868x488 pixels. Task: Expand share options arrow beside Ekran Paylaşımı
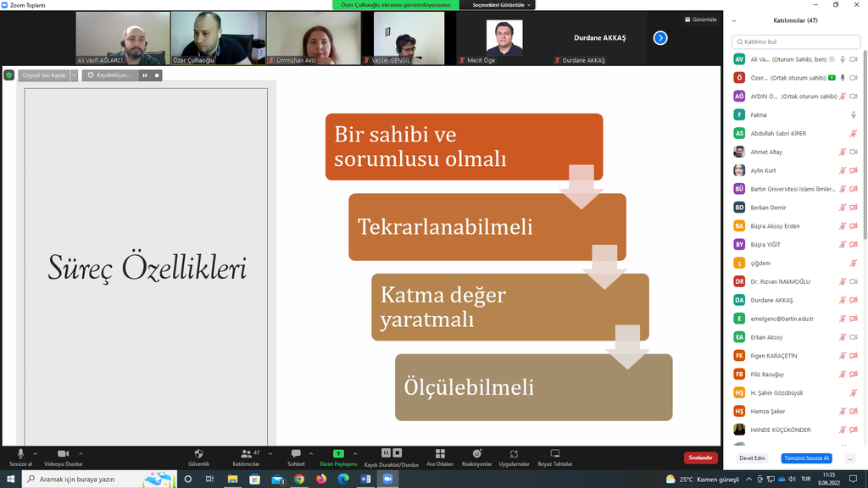point(355,454)
